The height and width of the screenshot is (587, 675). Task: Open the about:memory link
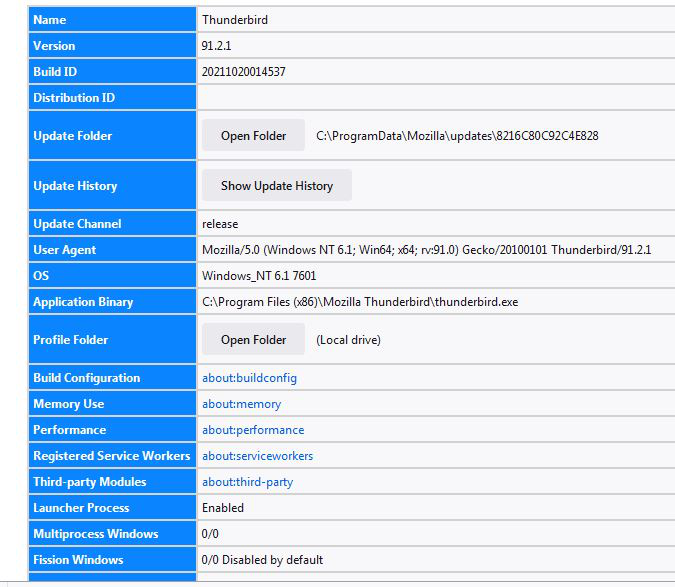click(x=242, y=404)
